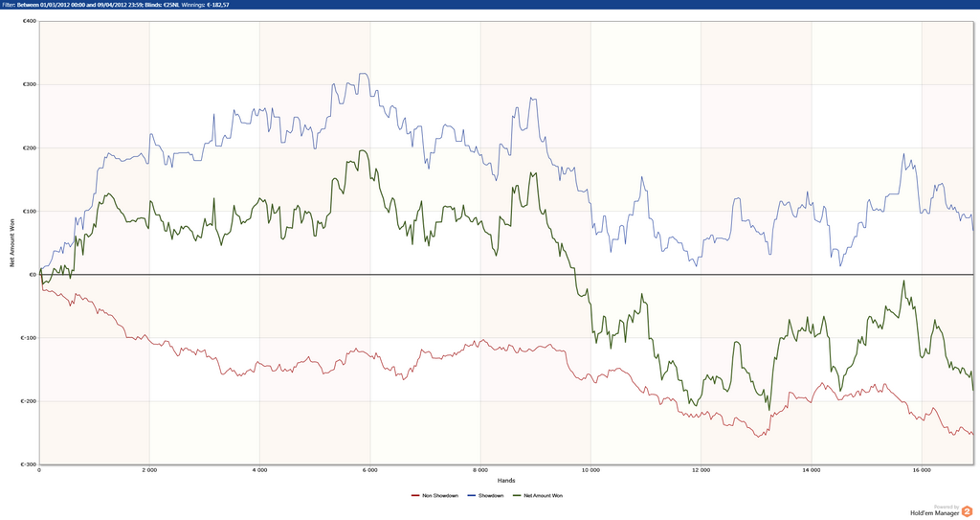Screen dimensions: 980x520
Task: Click the '6 000' x-axis label
Action: (x=370, y=470)
